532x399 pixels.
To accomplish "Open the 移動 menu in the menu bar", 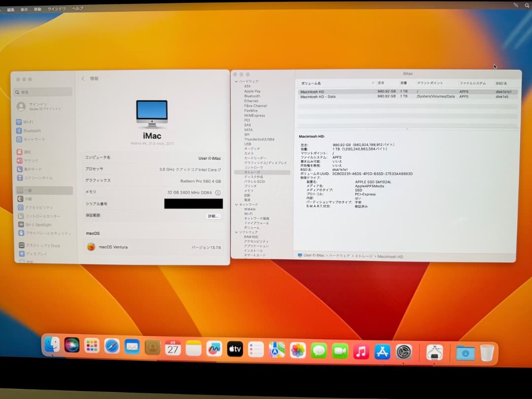I will tap(37, 9).
